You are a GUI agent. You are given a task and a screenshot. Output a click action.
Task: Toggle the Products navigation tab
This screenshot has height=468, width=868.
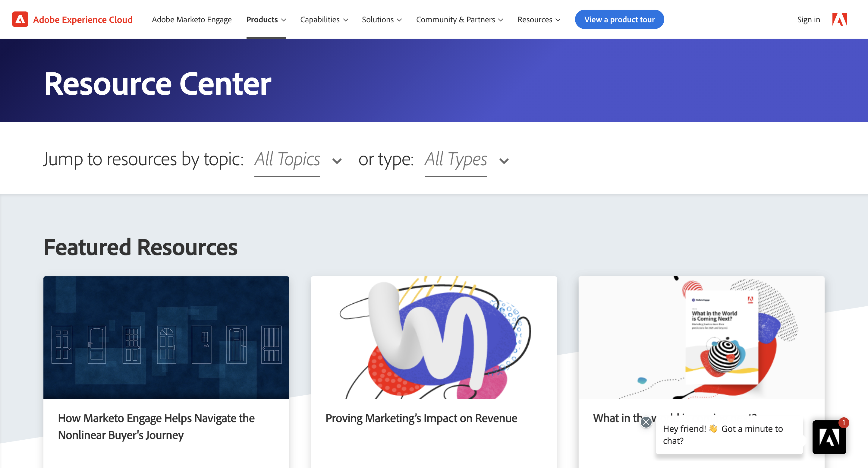coord(266,19)
